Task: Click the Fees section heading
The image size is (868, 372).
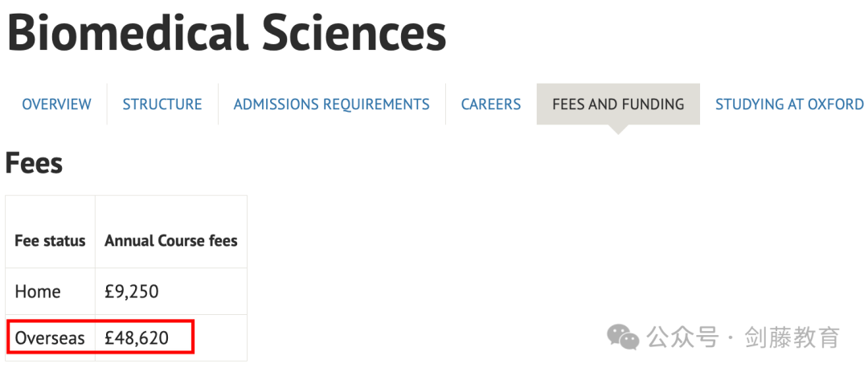Action: (x=35, y=163)
